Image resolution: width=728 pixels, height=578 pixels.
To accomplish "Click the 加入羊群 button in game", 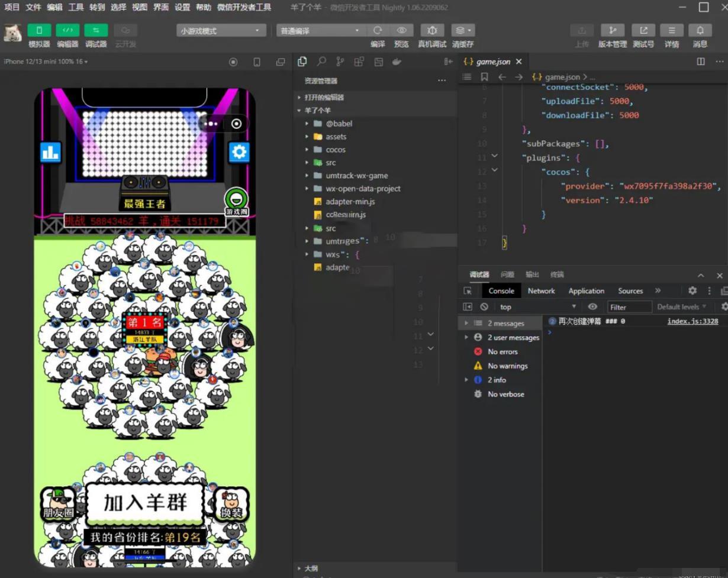I will click(145, 503).
